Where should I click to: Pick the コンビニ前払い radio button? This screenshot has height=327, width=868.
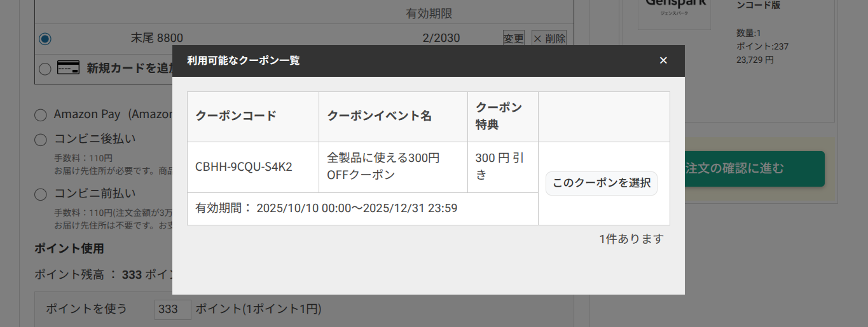coord(41,194)
